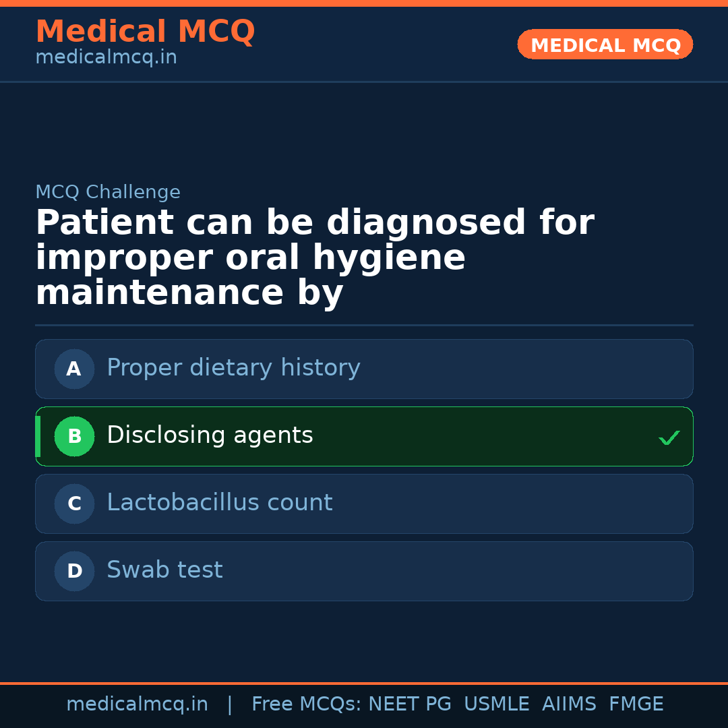
Task: Choose the 'Proper dietary history' answer
Action: pyautogui.click(x=233, y=368)
